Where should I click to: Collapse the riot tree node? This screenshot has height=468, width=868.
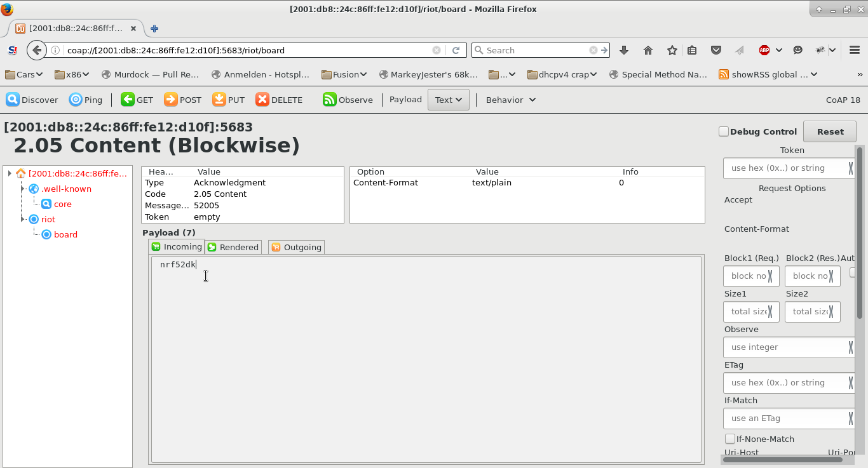22,219
